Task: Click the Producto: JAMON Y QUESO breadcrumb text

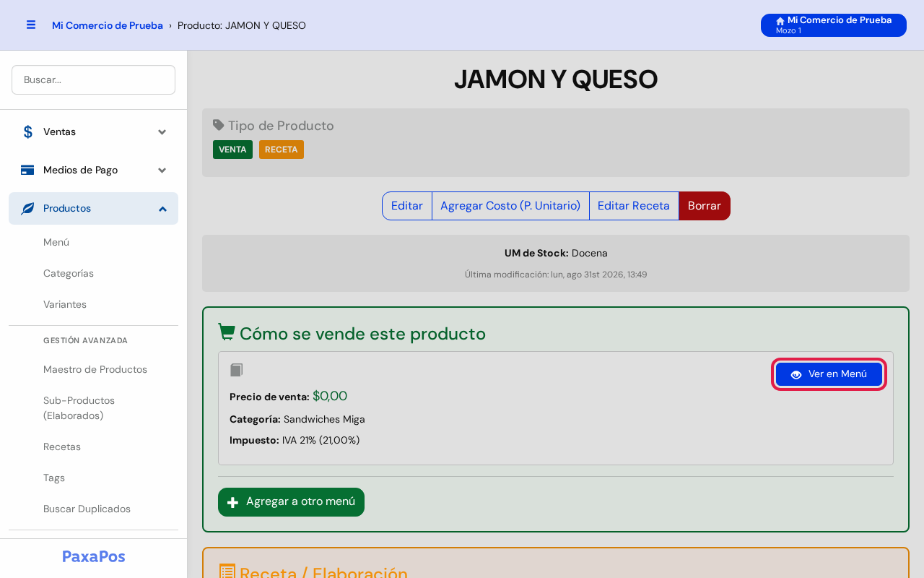Action: [242, 25]
